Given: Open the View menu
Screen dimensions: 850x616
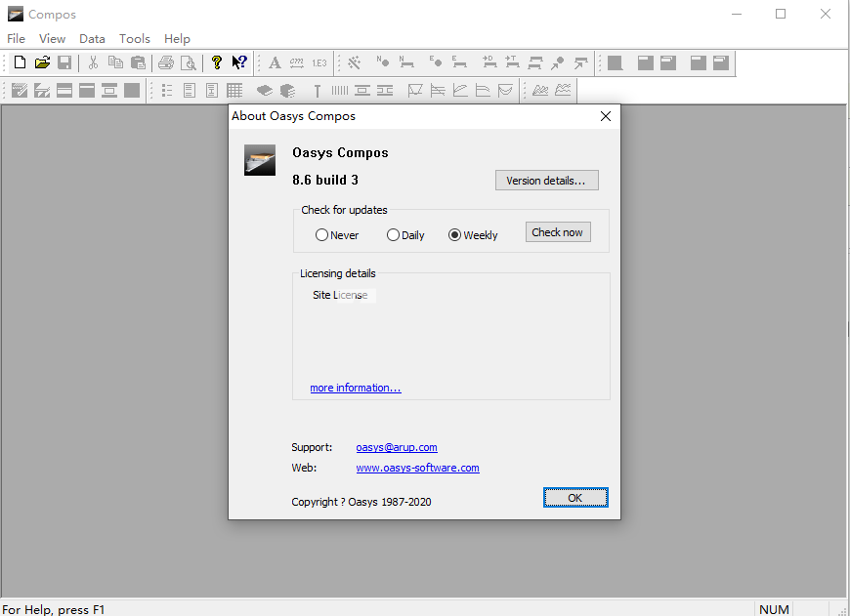Looking at the screenshot, I should pos(52,39).
